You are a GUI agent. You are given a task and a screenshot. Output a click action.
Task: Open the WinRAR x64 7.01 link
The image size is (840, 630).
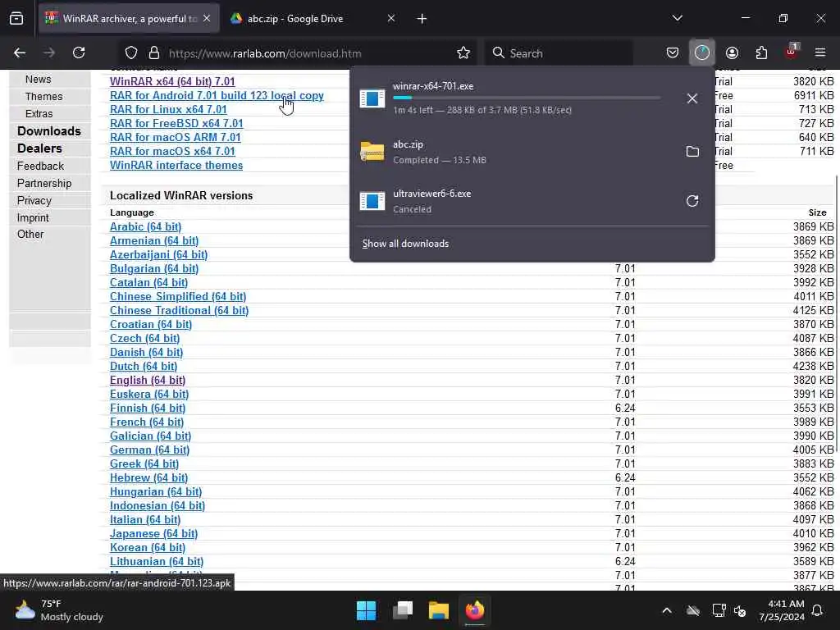pos(172,81)
